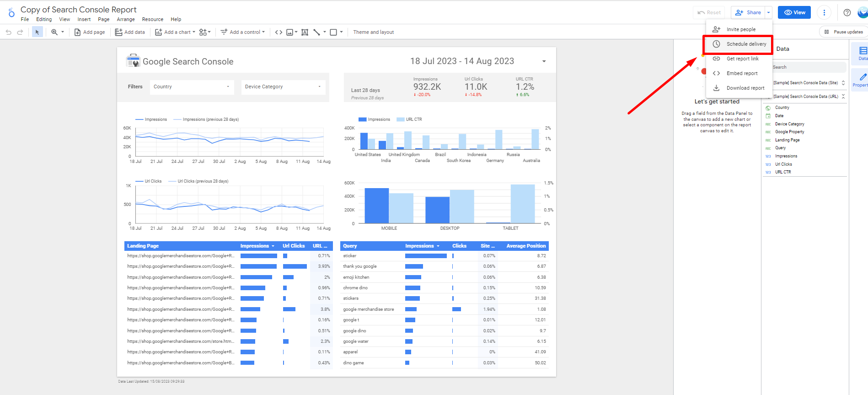Click the Average Position column header
Screen dimensions: 868x395
pyautogui.click(x=526, y=246)
